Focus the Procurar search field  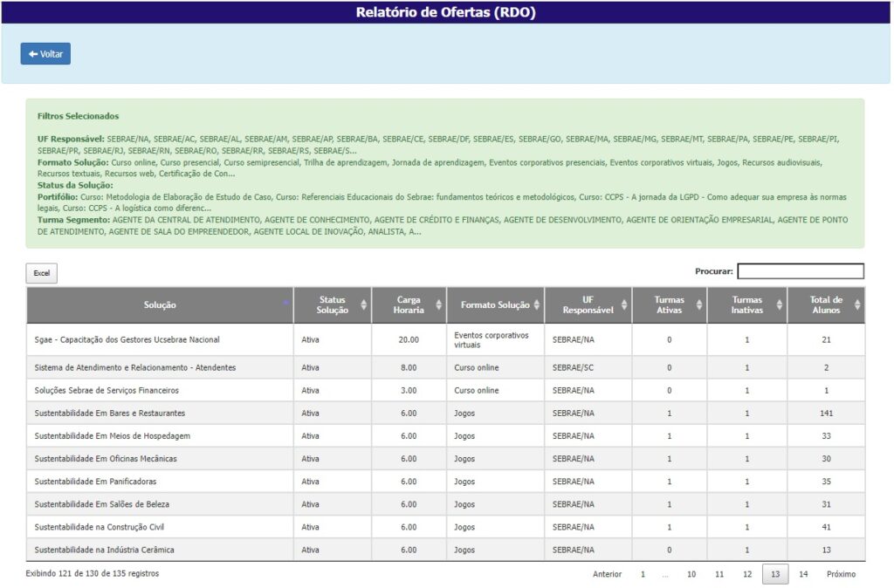point(800,271)
